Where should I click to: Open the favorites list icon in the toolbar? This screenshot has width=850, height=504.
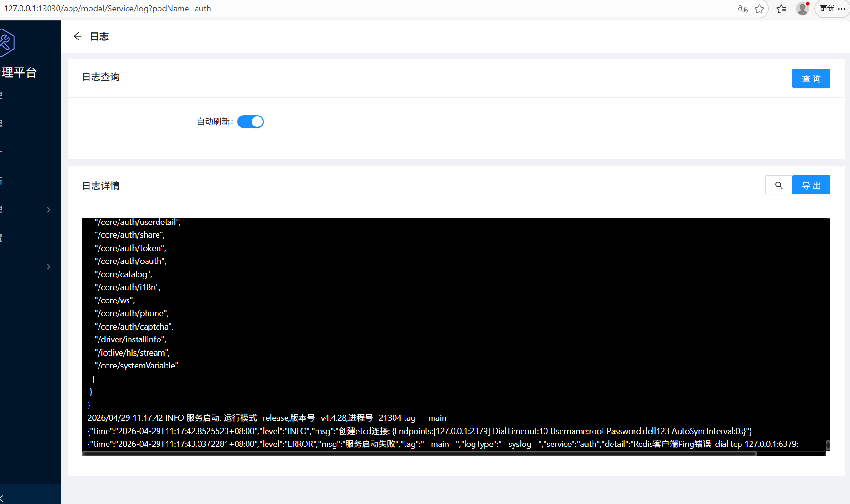coord(781,9)
